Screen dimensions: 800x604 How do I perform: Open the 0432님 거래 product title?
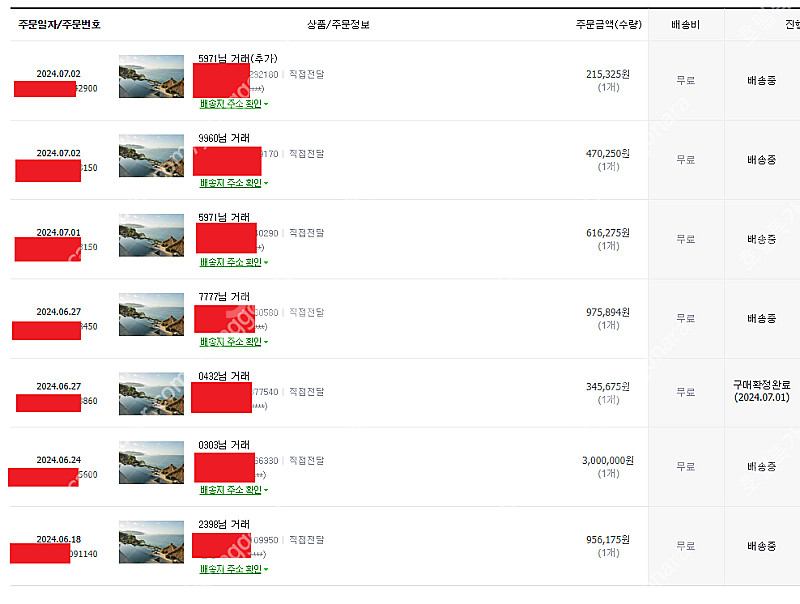224,376
